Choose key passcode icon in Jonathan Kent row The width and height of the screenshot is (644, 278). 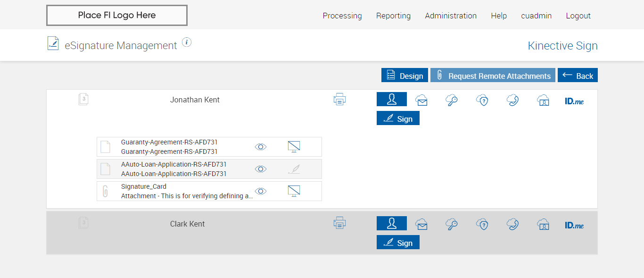(x=452, y=100)
